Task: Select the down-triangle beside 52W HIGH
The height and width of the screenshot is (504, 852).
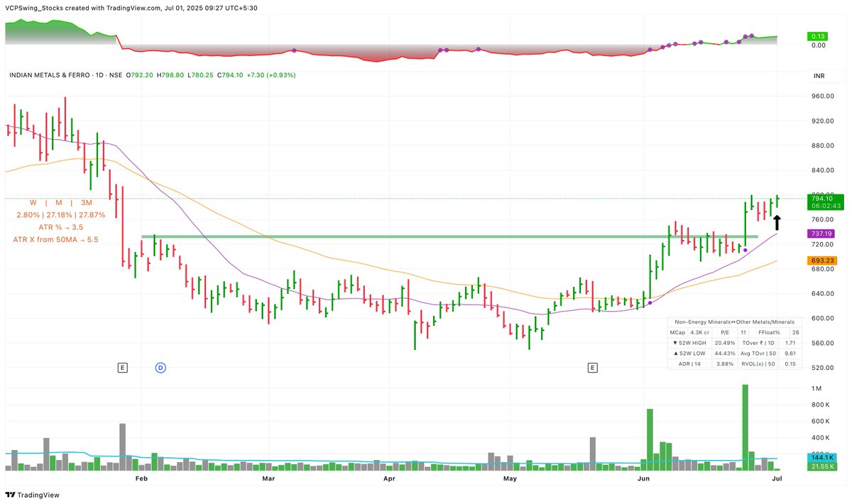Action: pyautogui.click(x=675, y=342)
